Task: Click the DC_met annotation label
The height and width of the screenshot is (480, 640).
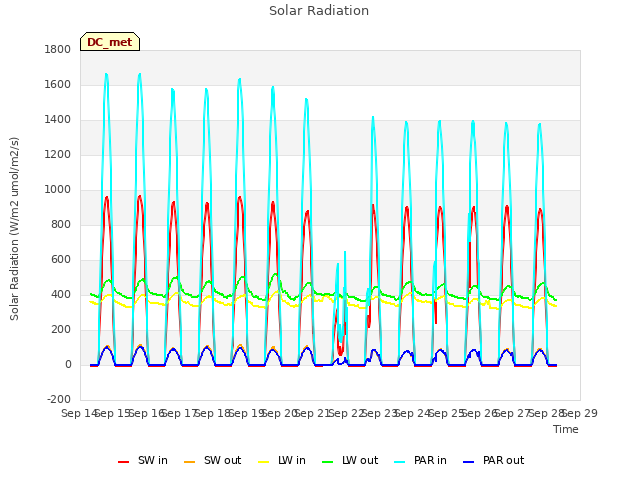Action: [110, 42]
